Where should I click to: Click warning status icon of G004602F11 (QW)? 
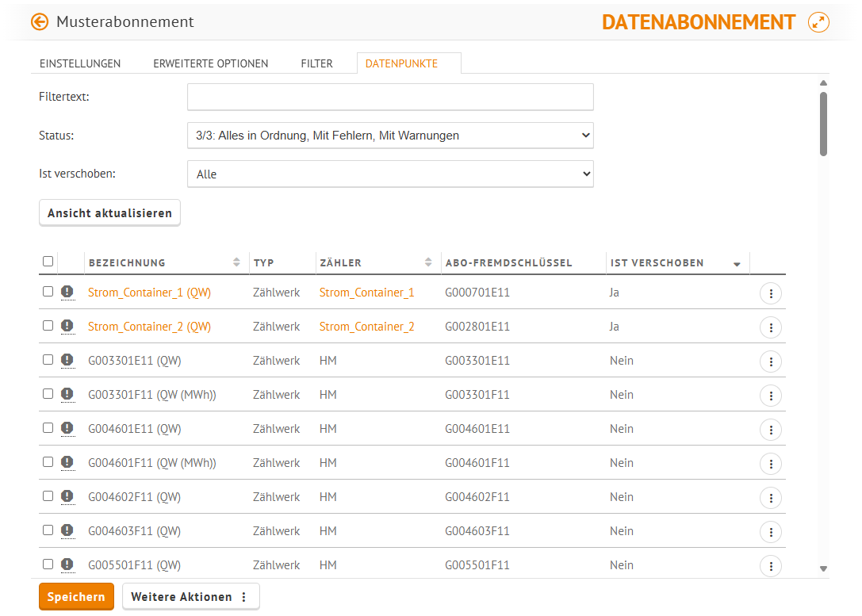(67, 496)
